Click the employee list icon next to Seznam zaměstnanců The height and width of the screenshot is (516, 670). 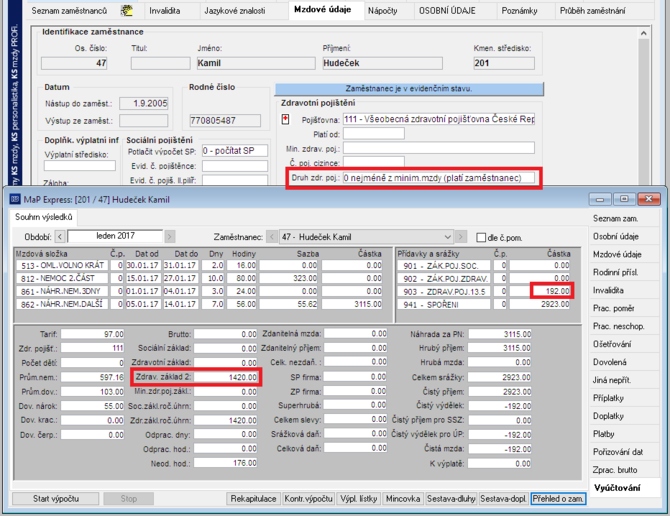click(126, 11)
